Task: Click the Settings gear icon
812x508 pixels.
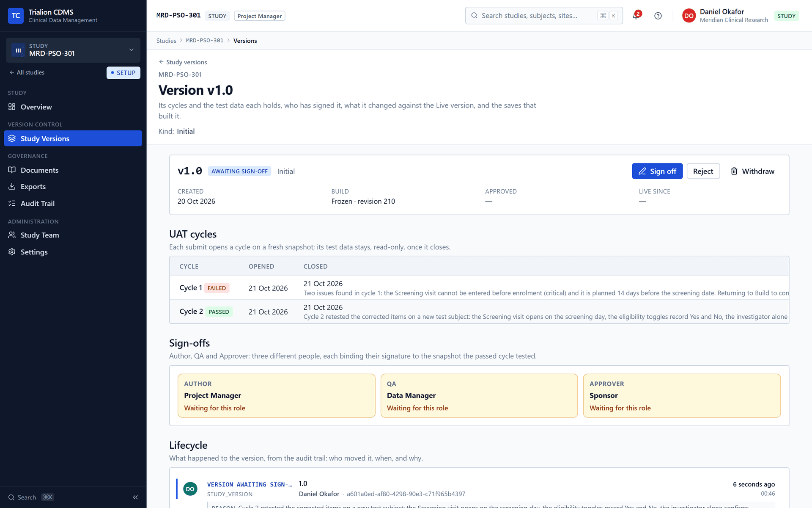Action: pos(12,252)
